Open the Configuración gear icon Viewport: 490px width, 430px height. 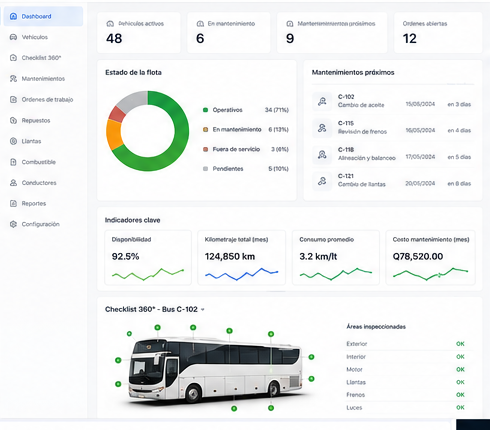click(13, 224)
